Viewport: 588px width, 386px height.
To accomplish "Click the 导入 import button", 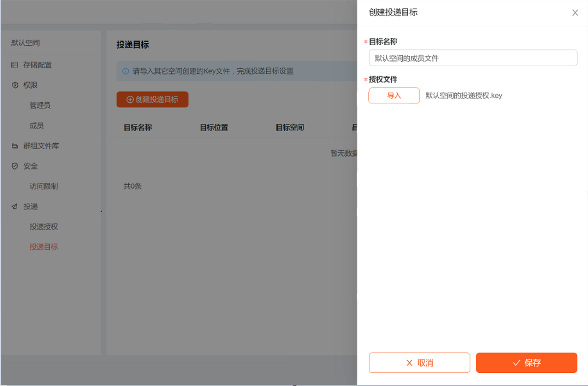I will tap(394, 95).
